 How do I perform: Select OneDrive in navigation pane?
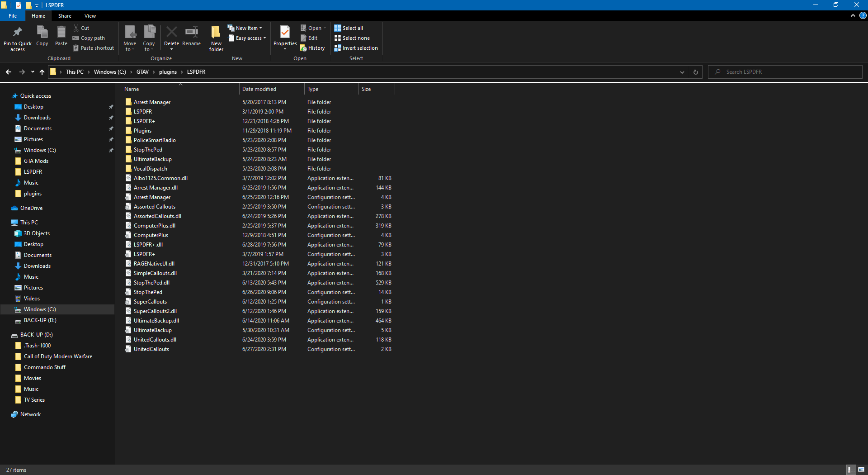point(32,208)
